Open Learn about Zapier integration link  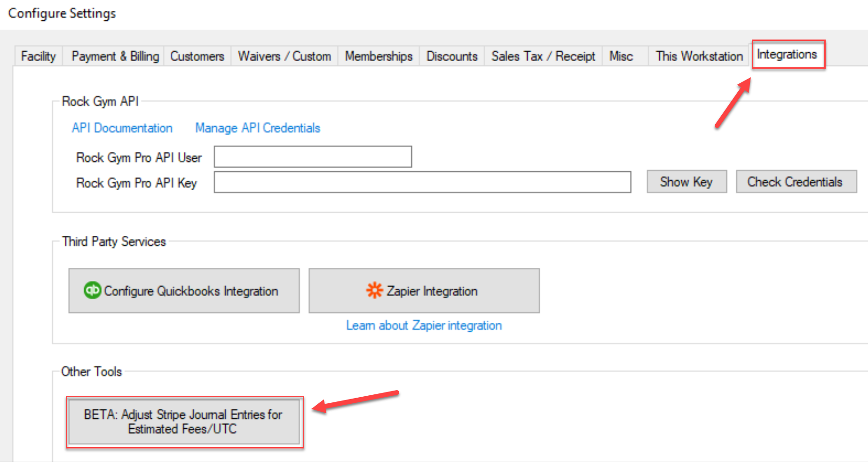(x=424, y=326)
